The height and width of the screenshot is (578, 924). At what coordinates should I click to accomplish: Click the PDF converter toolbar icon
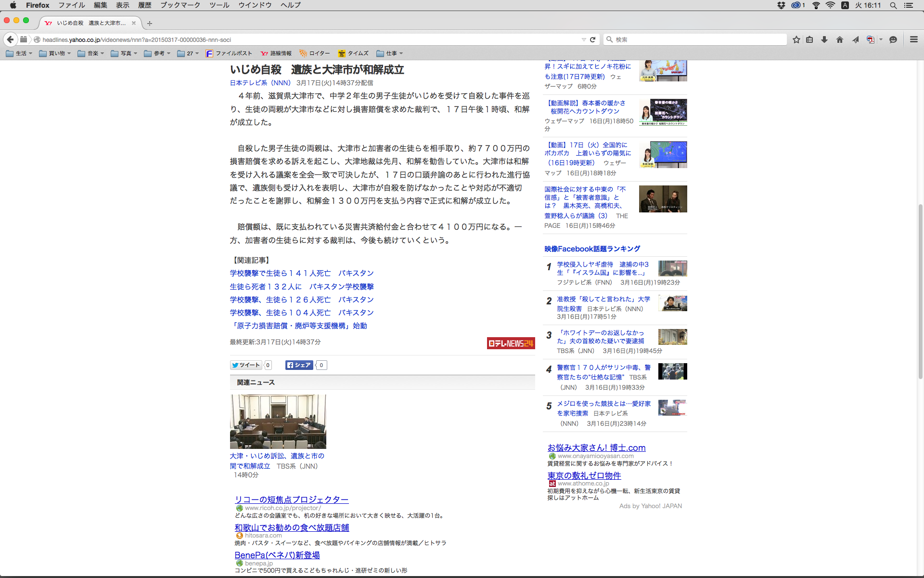tap(870, 39)
